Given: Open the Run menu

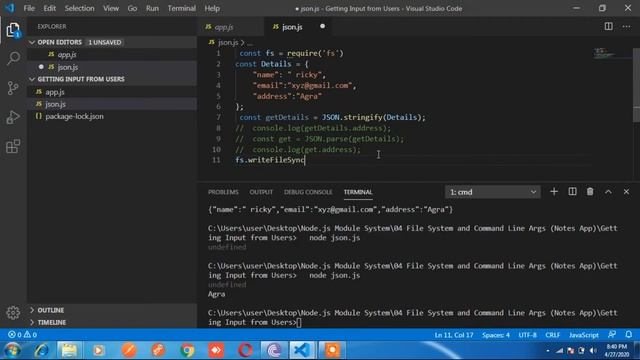Looking at the screenshot, I should pos(152,8).
